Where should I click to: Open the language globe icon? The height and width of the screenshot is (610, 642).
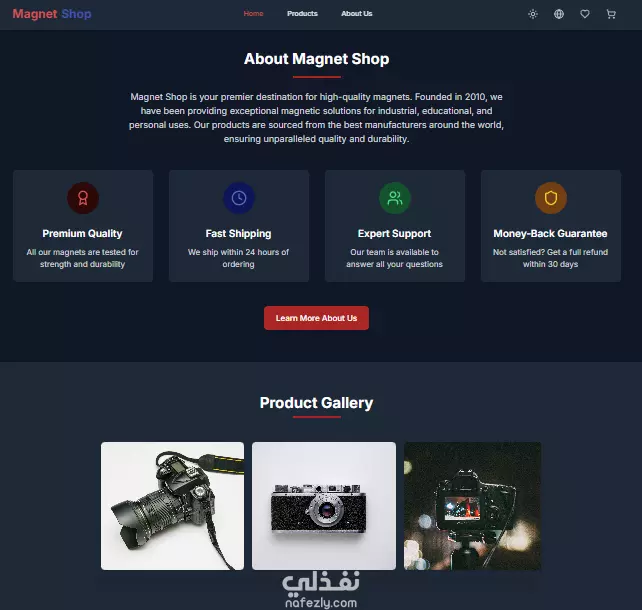click(x=559, y=14)
